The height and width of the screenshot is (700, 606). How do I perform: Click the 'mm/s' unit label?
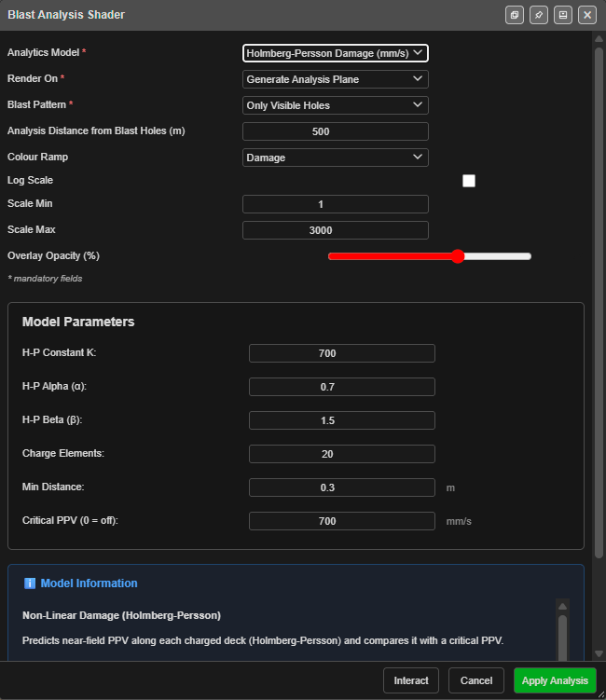459,521
